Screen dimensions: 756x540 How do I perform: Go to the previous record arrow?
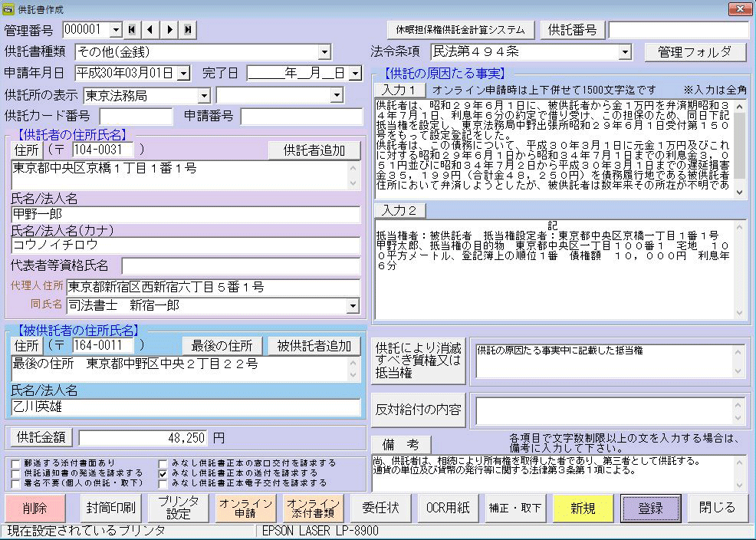coord(150,30)
